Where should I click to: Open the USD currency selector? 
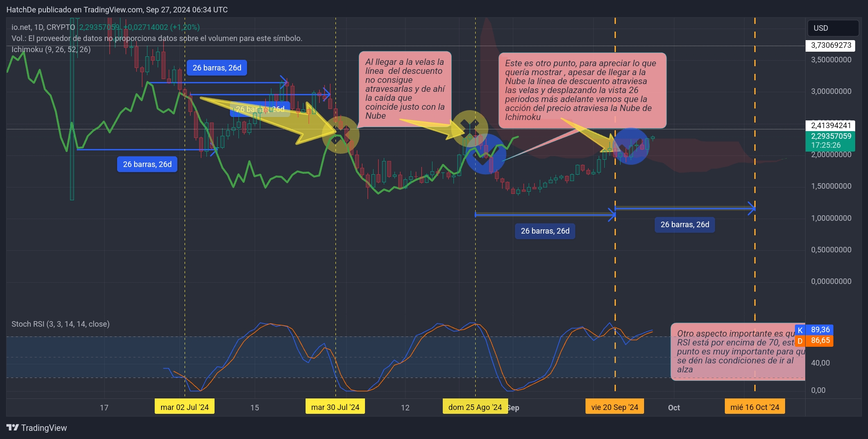[x=833, y=28]
